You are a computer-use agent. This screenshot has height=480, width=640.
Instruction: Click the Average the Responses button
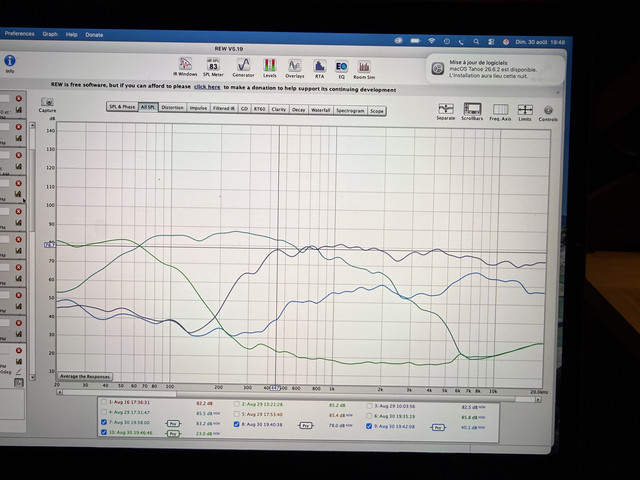pyautogui.click(x=85, y=376)
